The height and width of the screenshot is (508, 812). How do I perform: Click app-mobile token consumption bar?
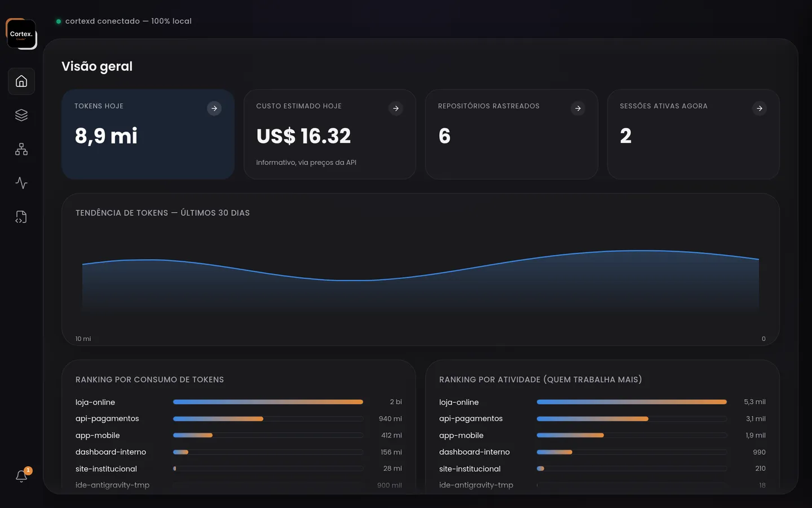point(268,435)
